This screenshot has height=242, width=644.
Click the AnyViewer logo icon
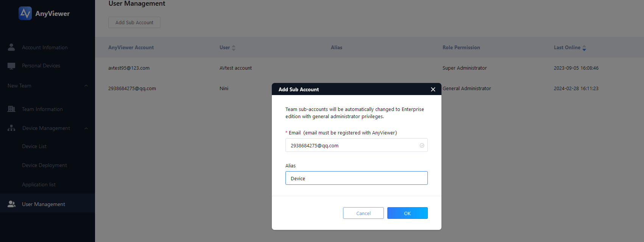pyautogui.click(x=25, y=13)
